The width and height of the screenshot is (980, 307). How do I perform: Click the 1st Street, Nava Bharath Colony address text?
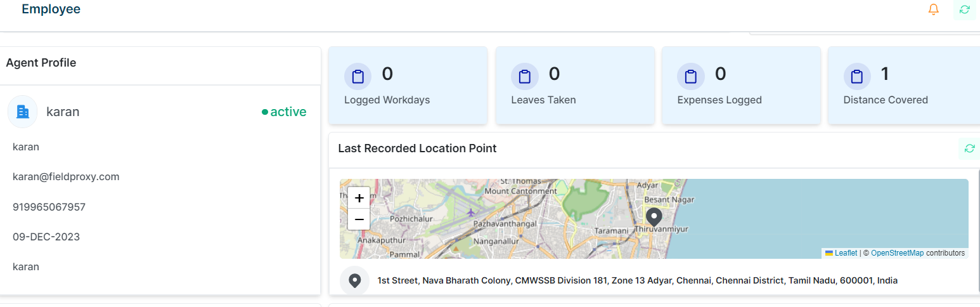(x=637, y=280)
